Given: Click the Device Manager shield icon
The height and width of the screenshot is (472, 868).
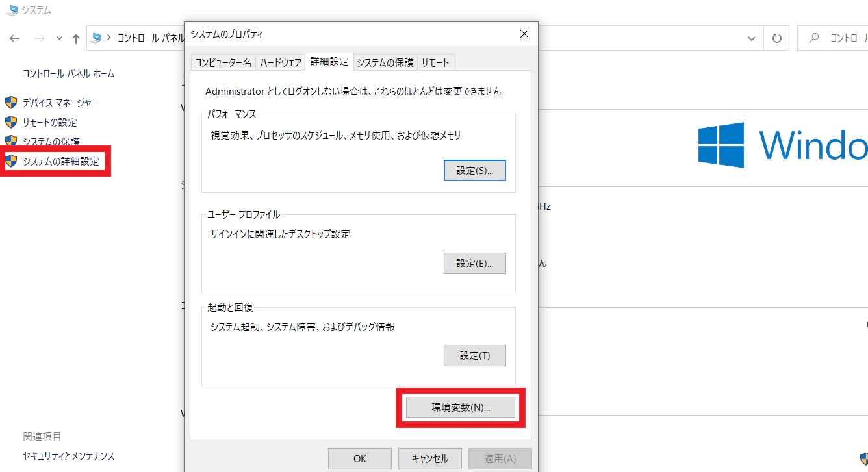Looking at the screenshot, I should pos(10,103).
